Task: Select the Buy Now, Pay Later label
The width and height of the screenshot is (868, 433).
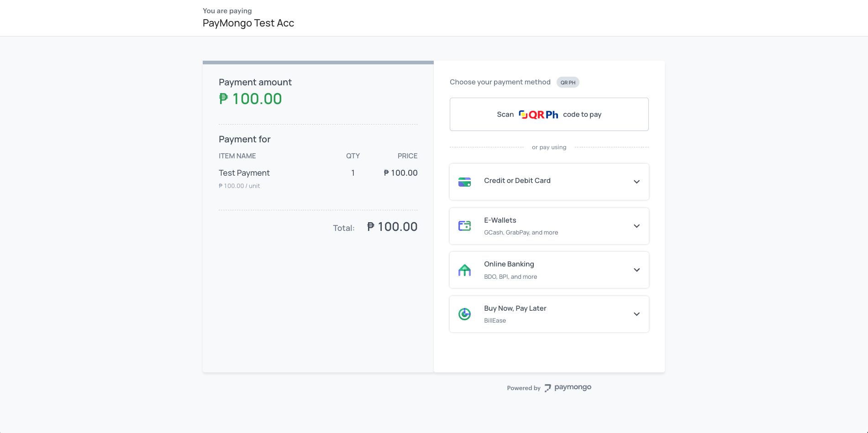Action: click(515, 308)
